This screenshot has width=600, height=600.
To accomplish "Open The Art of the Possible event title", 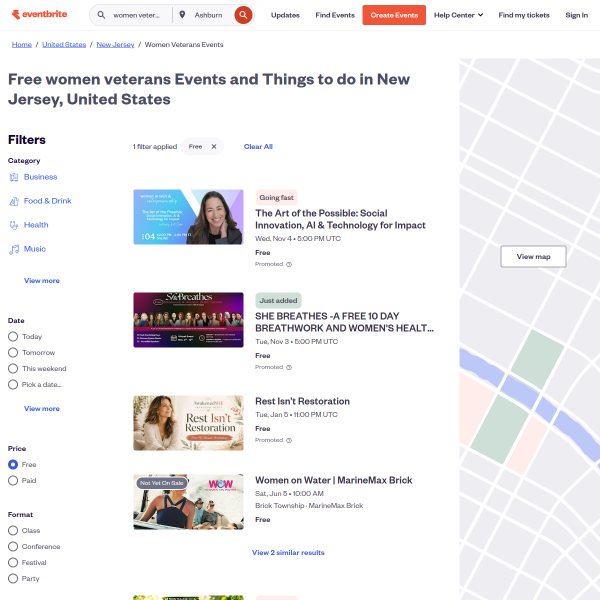I will (x=340, y=219).
